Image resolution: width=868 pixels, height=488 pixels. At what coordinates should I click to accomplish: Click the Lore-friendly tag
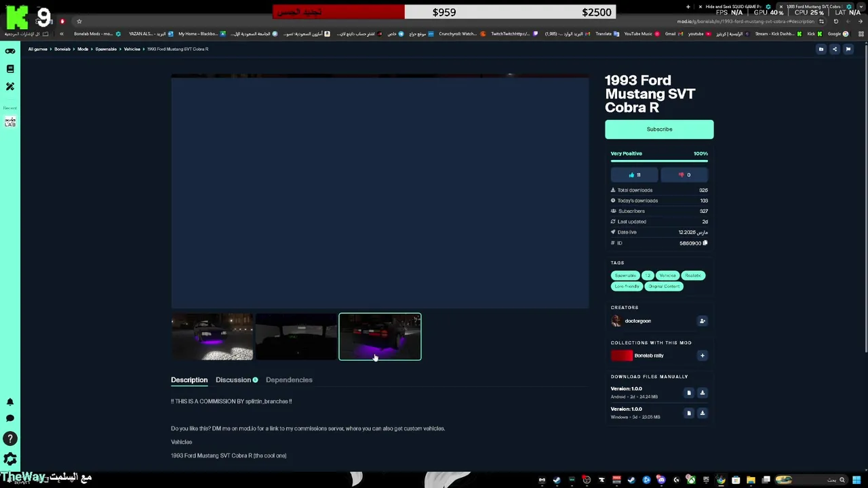(627, 287)
